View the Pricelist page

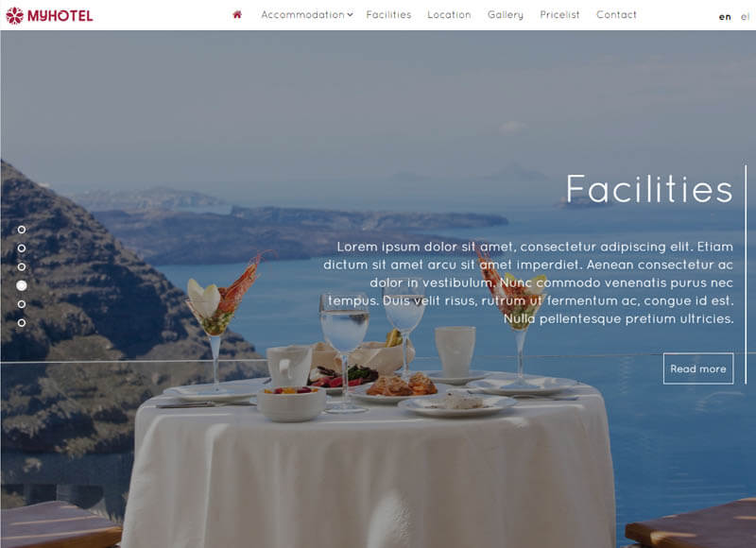click(x=559, y=15)
